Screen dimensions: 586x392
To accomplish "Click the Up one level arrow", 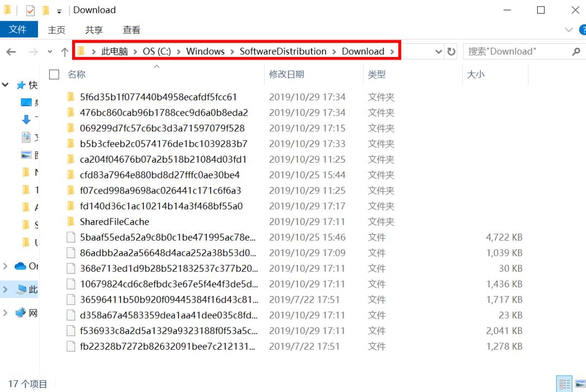I will click(x=63, y=51).
